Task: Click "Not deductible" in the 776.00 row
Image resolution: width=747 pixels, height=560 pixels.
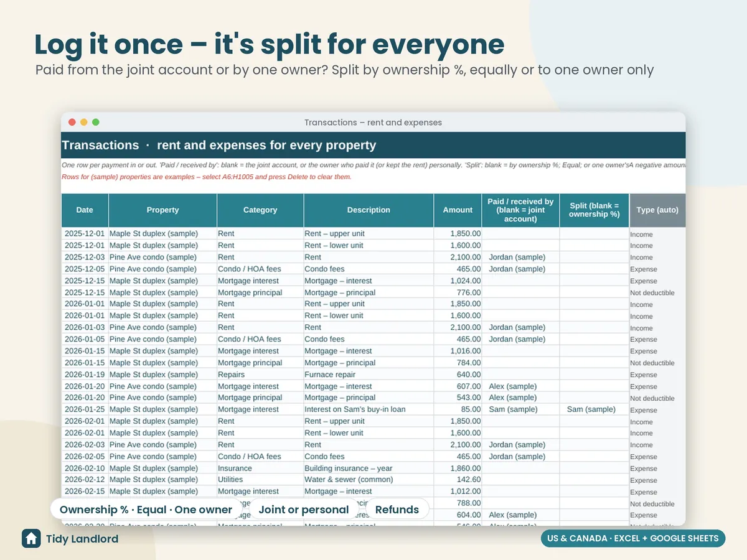Action: point(657,293)
